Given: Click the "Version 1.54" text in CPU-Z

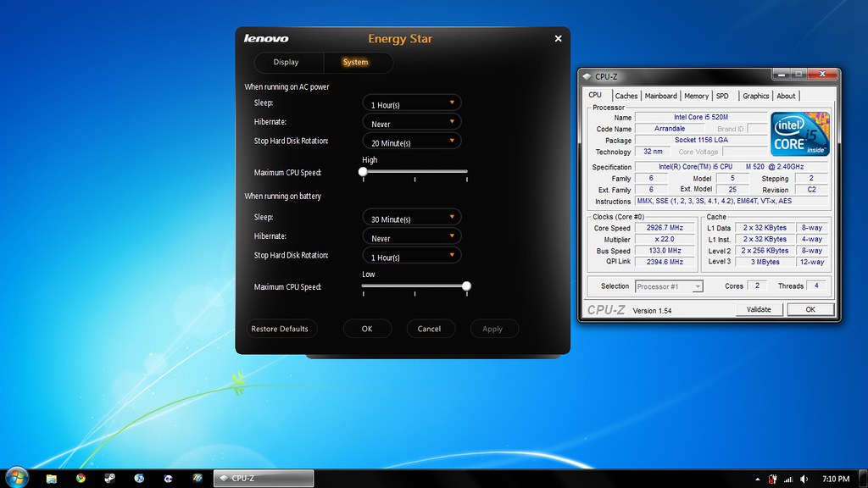Looking at the screenshot, I should 652,311.
